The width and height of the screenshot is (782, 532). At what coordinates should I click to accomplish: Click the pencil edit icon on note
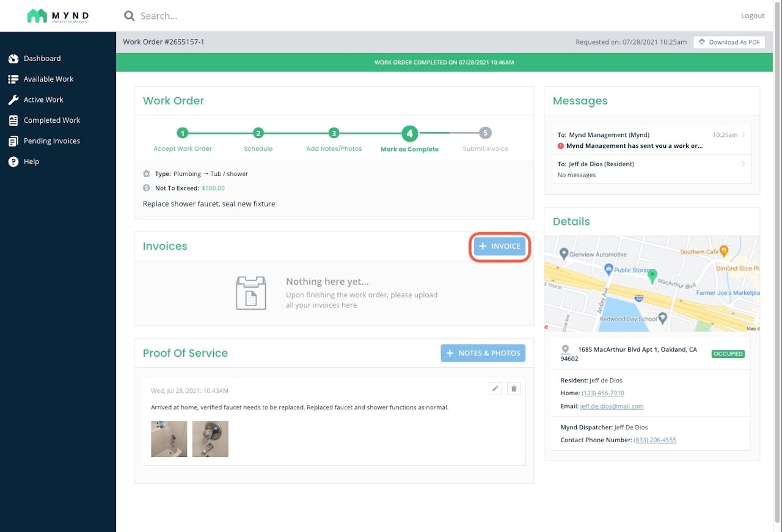[495, 388]
